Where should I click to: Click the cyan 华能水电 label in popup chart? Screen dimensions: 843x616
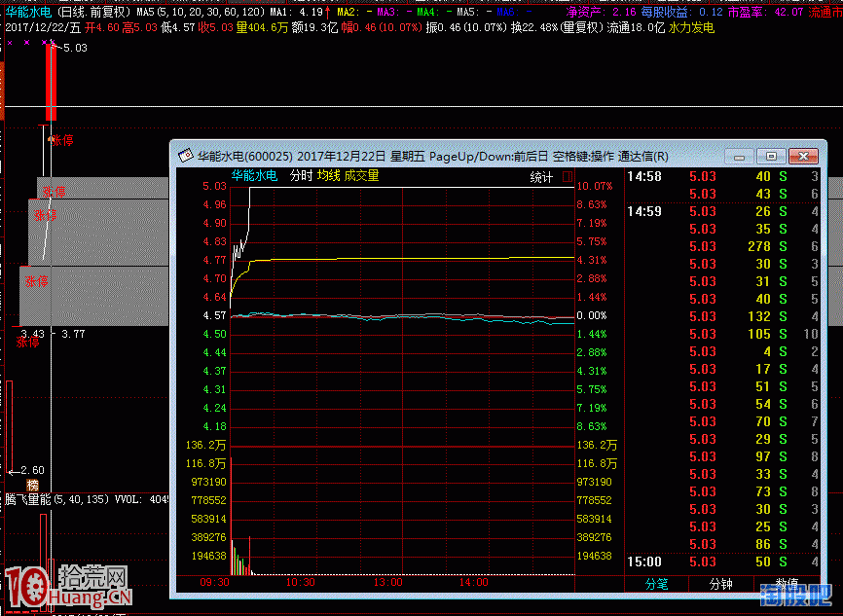pyautogui.click(x=254, y=175)
